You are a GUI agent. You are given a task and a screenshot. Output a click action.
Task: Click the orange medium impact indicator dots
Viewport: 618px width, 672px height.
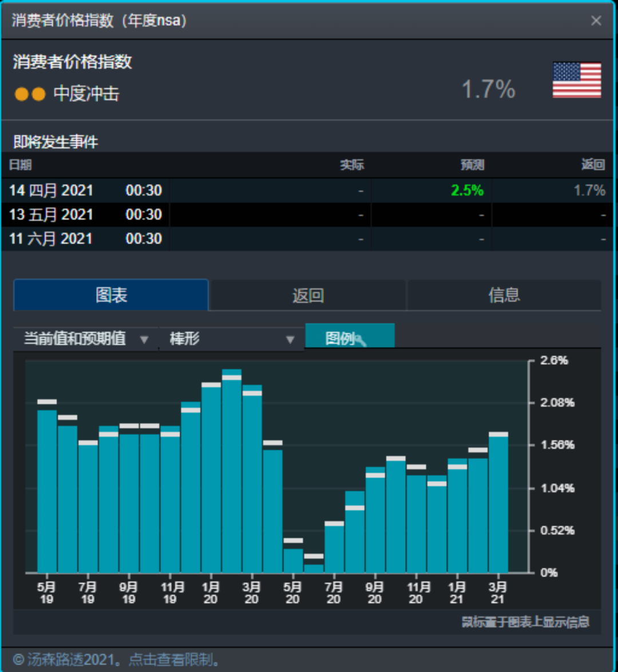tap(30, 94)
